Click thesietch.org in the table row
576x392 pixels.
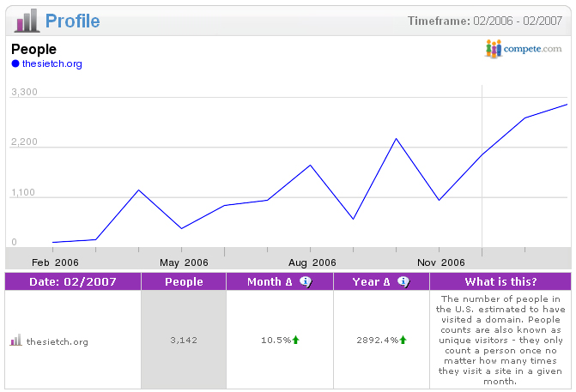pos(58,341)
